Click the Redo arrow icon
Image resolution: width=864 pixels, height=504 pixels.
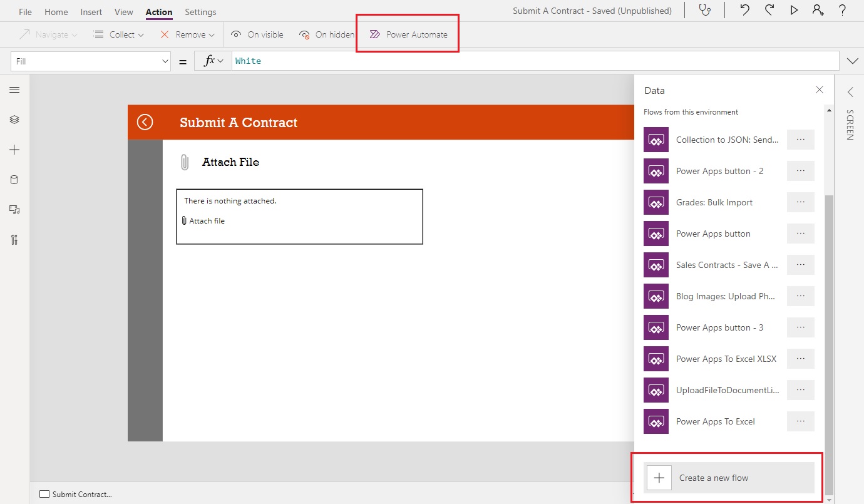click(x=769, y=10)
